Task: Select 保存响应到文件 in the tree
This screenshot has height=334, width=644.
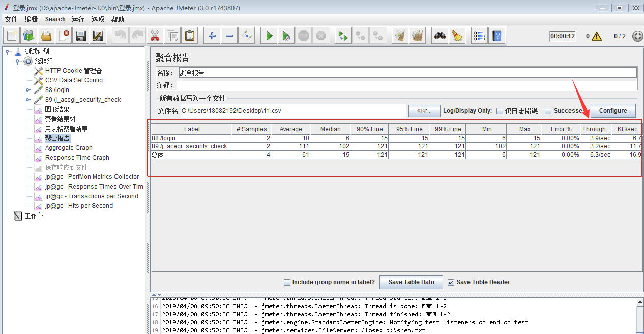Action: [x=66, y=167]
